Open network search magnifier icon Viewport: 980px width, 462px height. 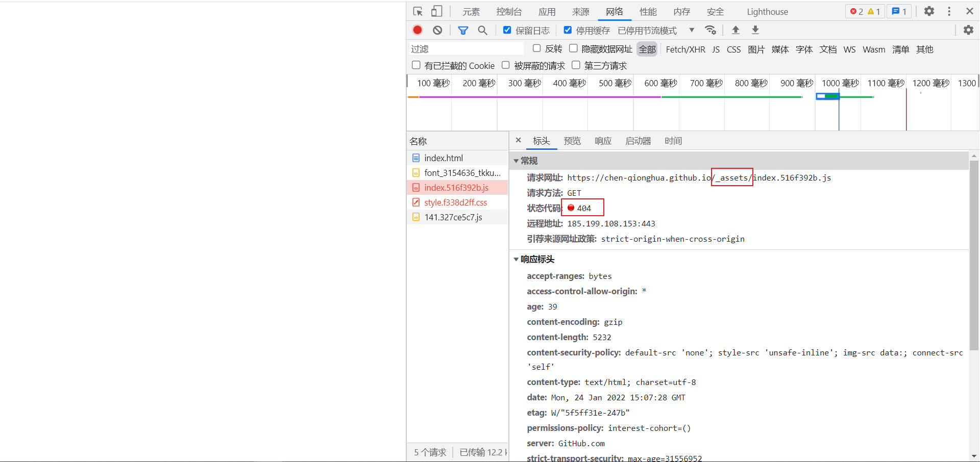482,31
